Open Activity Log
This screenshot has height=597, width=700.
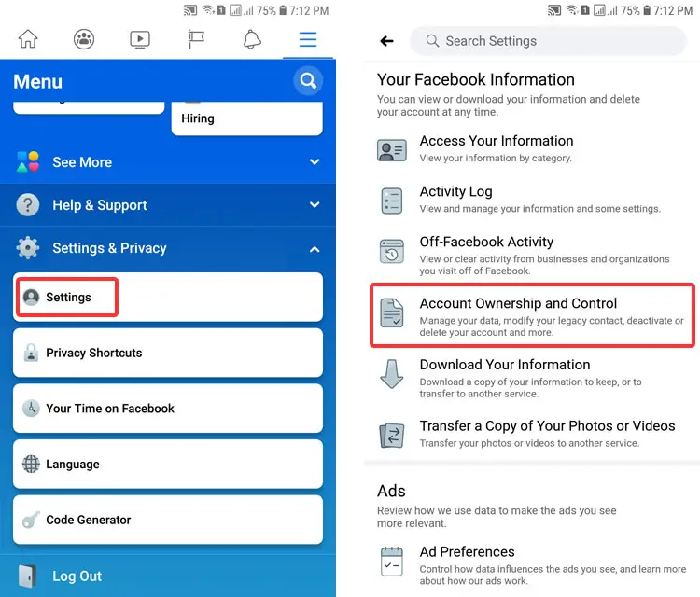(x=531, y=200)
